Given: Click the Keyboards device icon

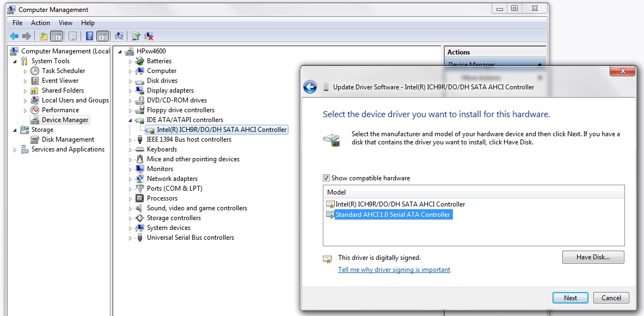Looking at the screenshot, I should (140, 149).
